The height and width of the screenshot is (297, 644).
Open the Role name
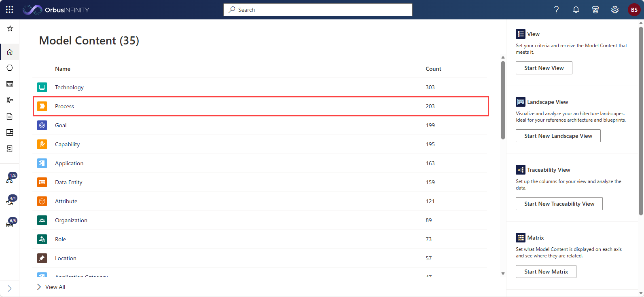pos(60,239)
